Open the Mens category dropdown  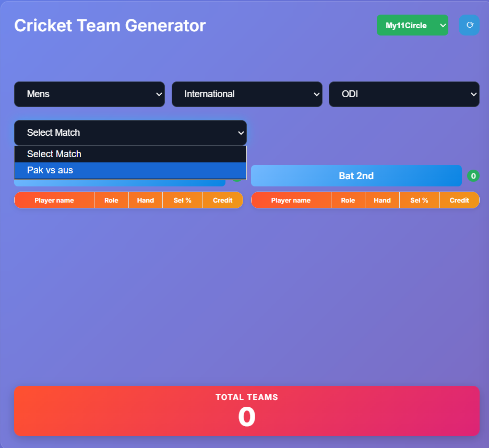(x=90, y=94)
